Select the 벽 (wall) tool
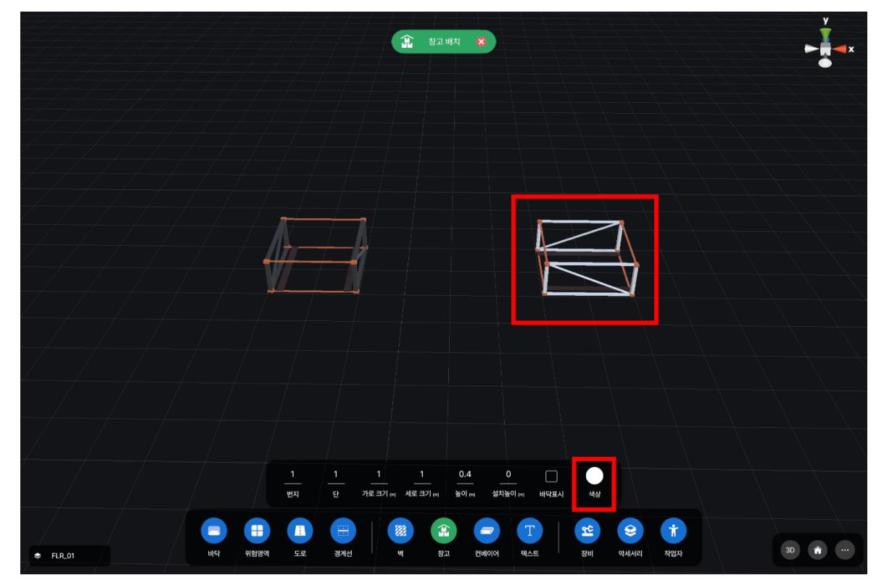Image resolution: width=884 pixels, height=588 pixels. coord(400,531)
